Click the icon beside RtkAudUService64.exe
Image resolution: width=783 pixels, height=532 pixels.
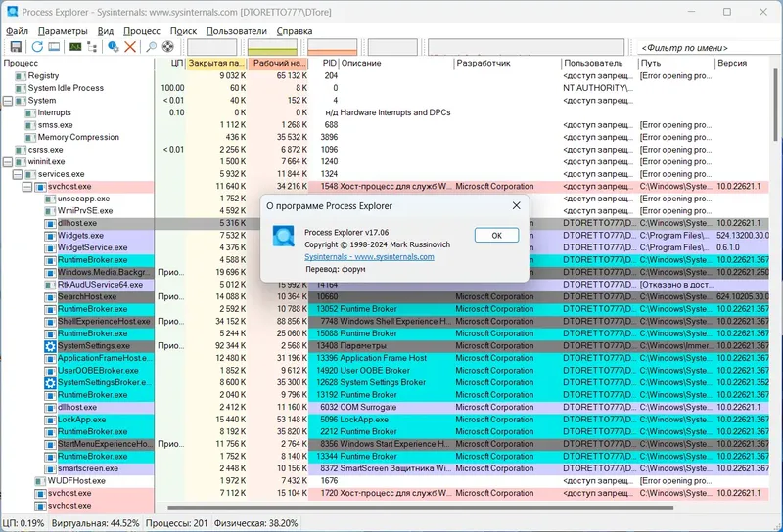click(x=50, y=285)
